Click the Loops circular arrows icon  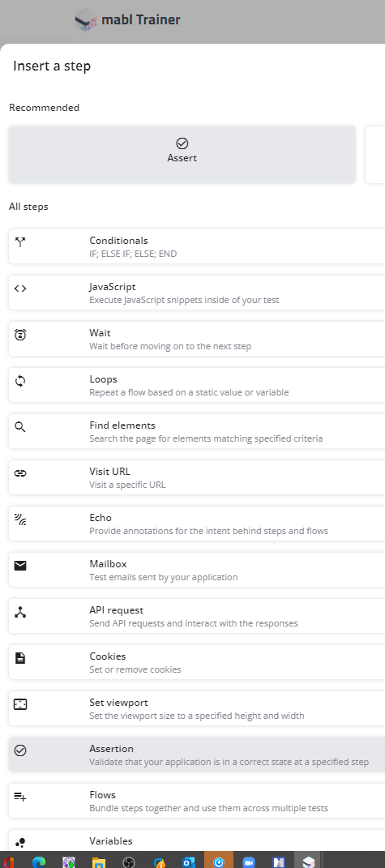[20, 381]
